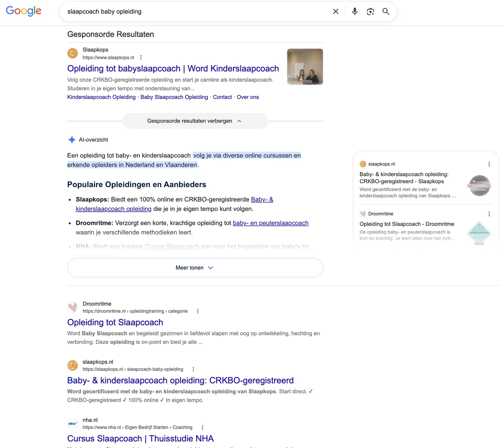Follow the 'Baby Slaapcoach Opleiding' sitelink
The image size is (504, 448).
point(174,97)
